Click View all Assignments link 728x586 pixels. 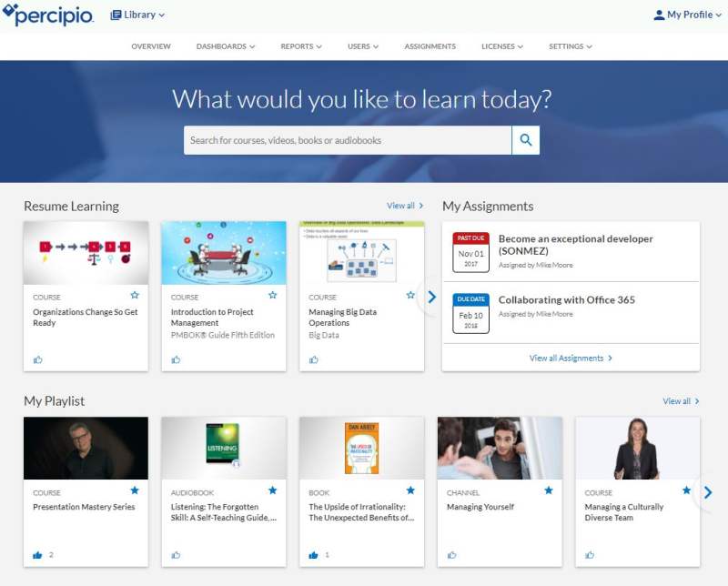(571, 359)
